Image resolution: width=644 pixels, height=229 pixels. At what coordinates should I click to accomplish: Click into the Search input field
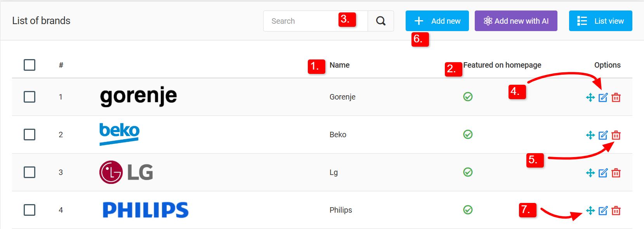[x=303, y=21]
